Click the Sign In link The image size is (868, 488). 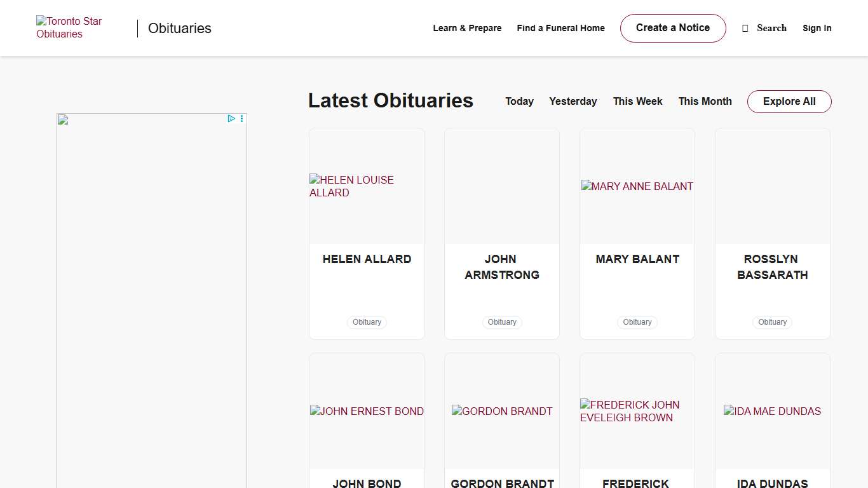pos(817,28)
